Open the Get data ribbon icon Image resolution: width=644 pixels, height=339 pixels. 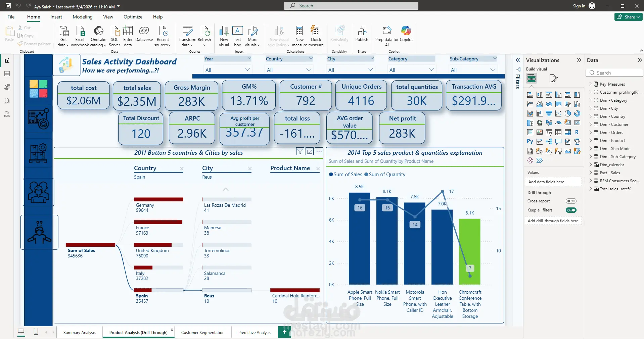point(63,36)
